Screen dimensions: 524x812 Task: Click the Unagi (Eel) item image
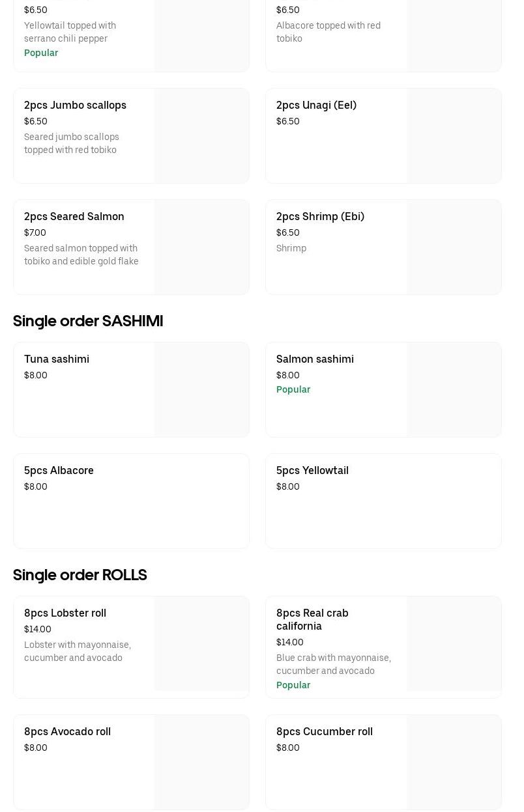coord(454,136)
